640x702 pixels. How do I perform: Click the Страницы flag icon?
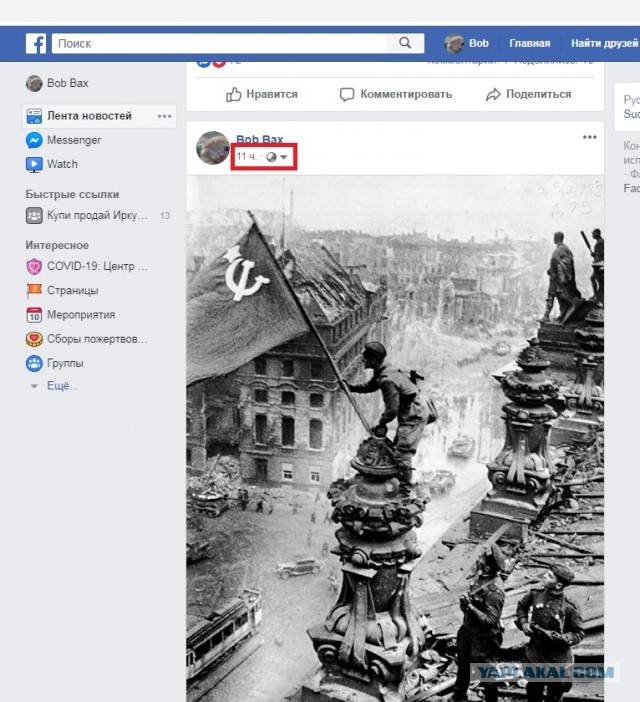coord(34,291)
